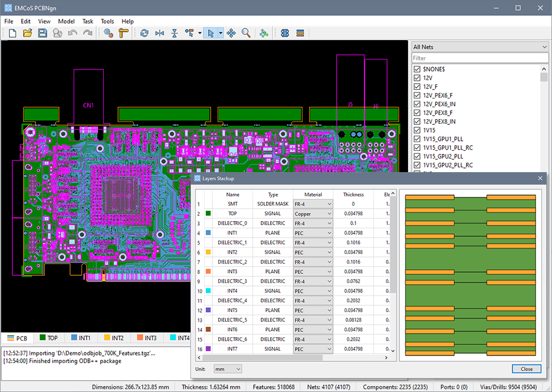Click the Save disk icon
Screen dimensions: 552x392
42,34
